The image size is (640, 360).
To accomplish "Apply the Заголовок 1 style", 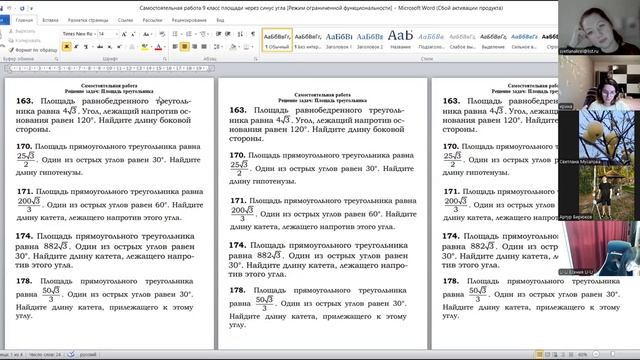I will click(339, 40).
